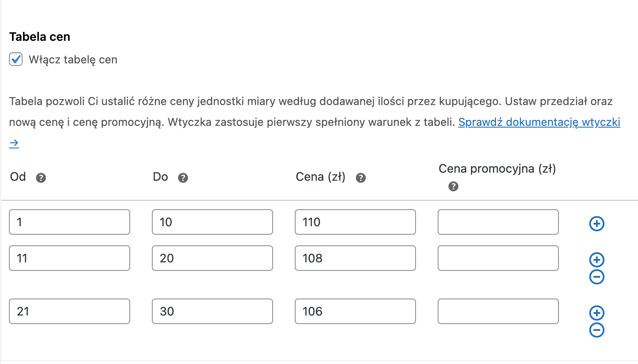The height and width of the screenshot is (364, 638).
Task: Click the Cena field containing 108
Action: (x=355, y=258)
